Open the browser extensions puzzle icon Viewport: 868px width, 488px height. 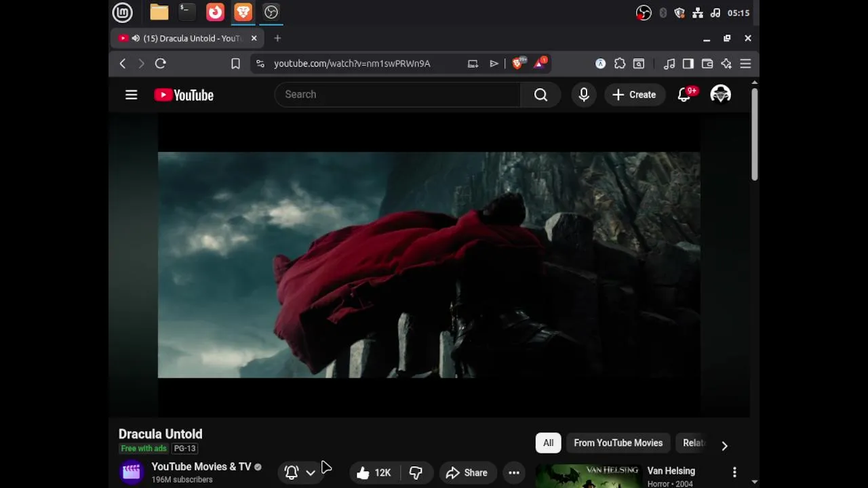coord(620,64)
